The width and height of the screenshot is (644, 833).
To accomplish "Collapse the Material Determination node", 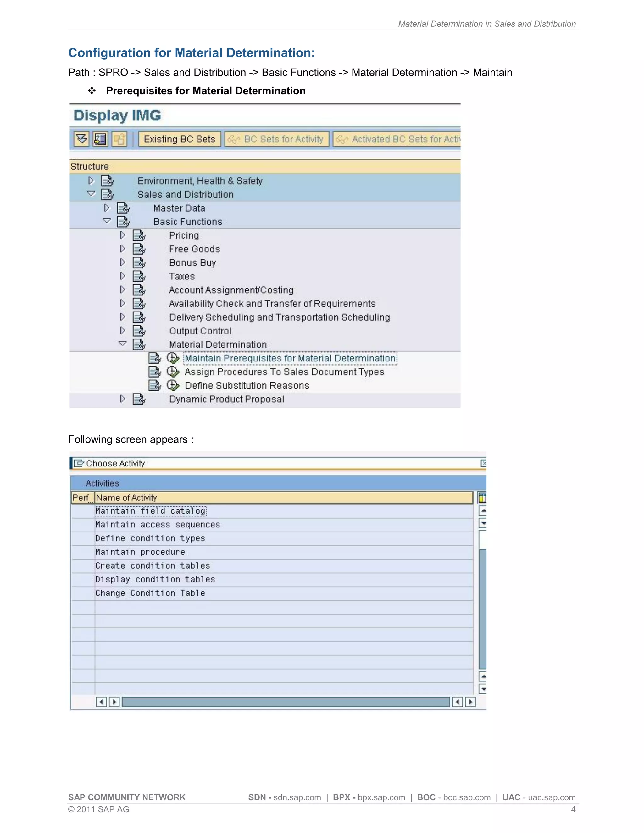I will click(x=122, y=344).
